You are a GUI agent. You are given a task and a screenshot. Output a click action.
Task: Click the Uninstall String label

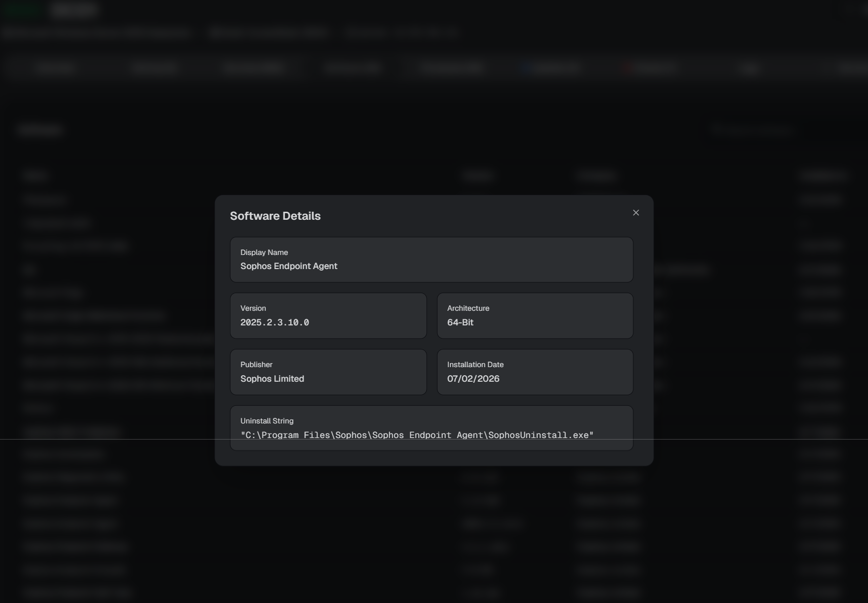click(x=266, y=421)
